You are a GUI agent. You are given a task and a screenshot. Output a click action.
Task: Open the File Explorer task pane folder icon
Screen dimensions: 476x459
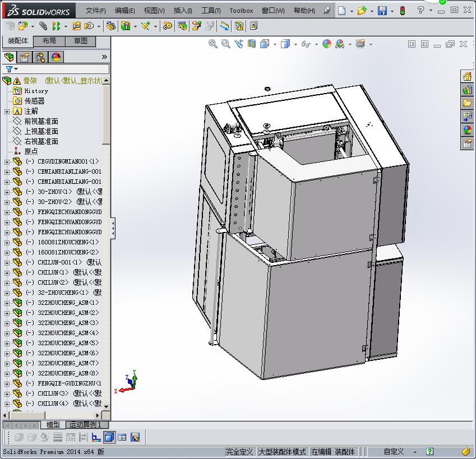pos(467,103)
